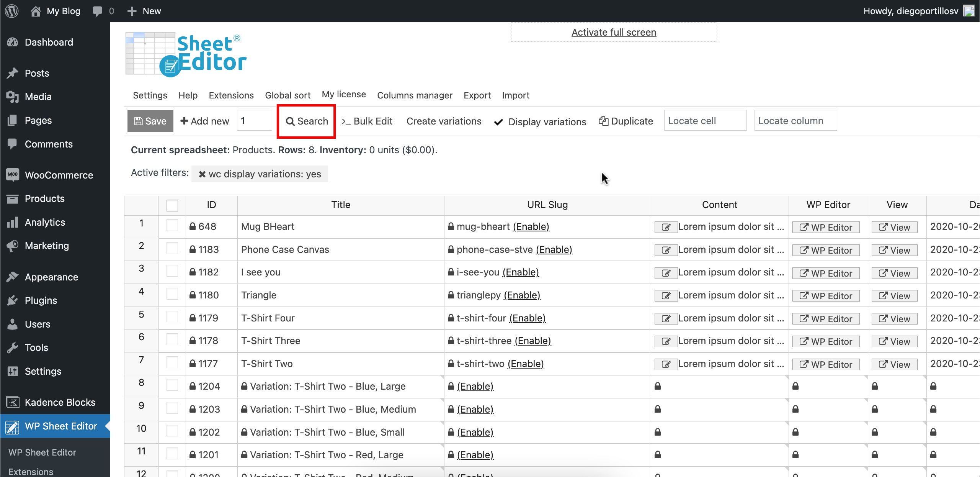Image resolution: width=980 pixels, height=477 pixels.
Task: Click the Users person icon
Action: click(x=13, y=324)
